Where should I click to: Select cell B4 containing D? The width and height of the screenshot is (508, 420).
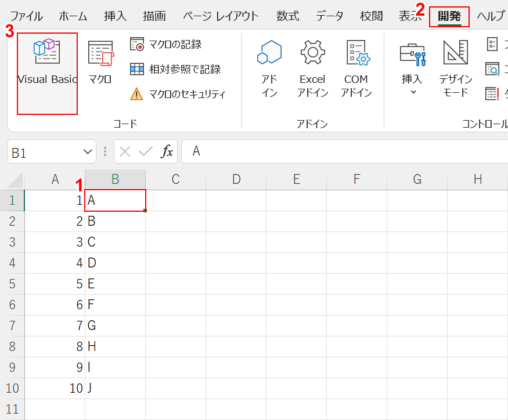point(115,263)
